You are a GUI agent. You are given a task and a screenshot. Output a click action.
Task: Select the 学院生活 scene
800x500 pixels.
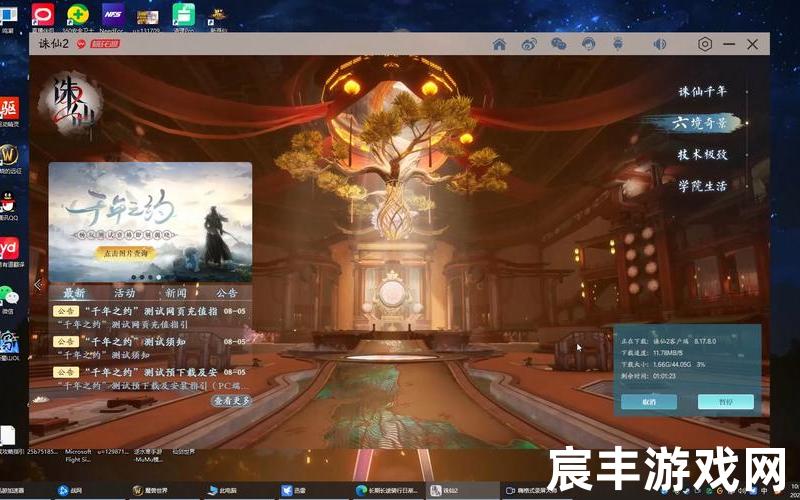click(702, 186)
